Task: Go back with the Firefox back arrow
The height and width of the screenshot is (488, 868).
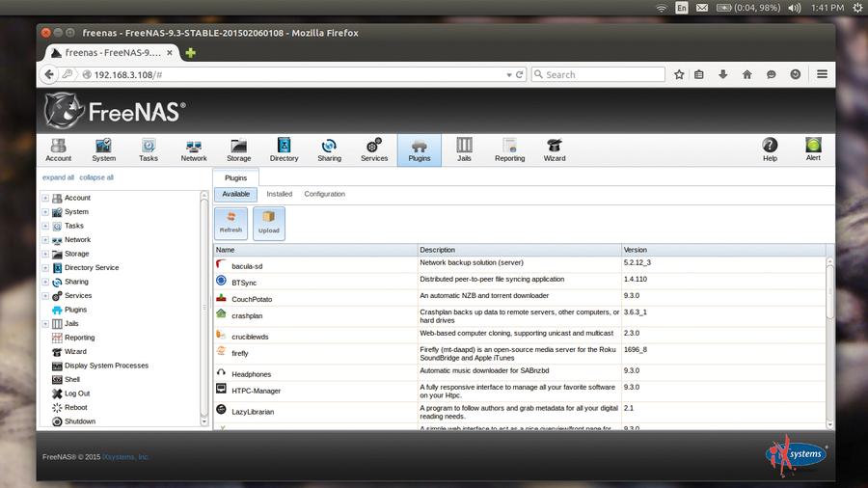Action: [x=49, y=74]
